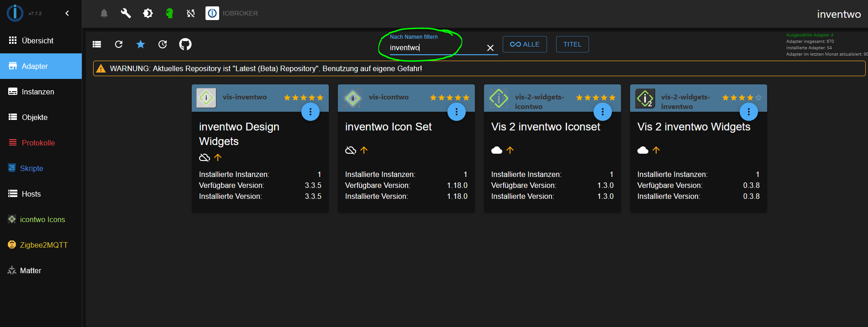Click installed version 0.3.8 on Vis 2 Widgets
The height and width of the screenshot is (327, 868).
coord(751,196)
